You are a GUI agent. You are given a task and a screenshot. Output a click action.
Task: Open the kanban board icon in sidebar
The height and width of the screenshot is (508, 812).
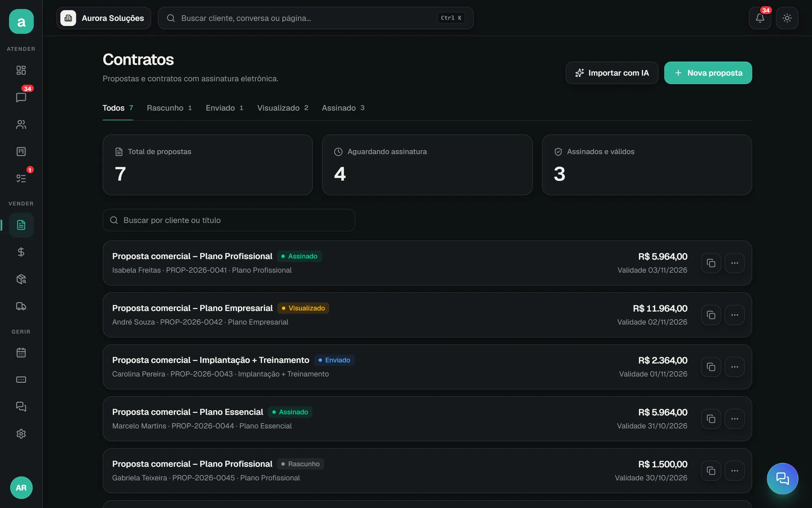click(x=21, y=152)
